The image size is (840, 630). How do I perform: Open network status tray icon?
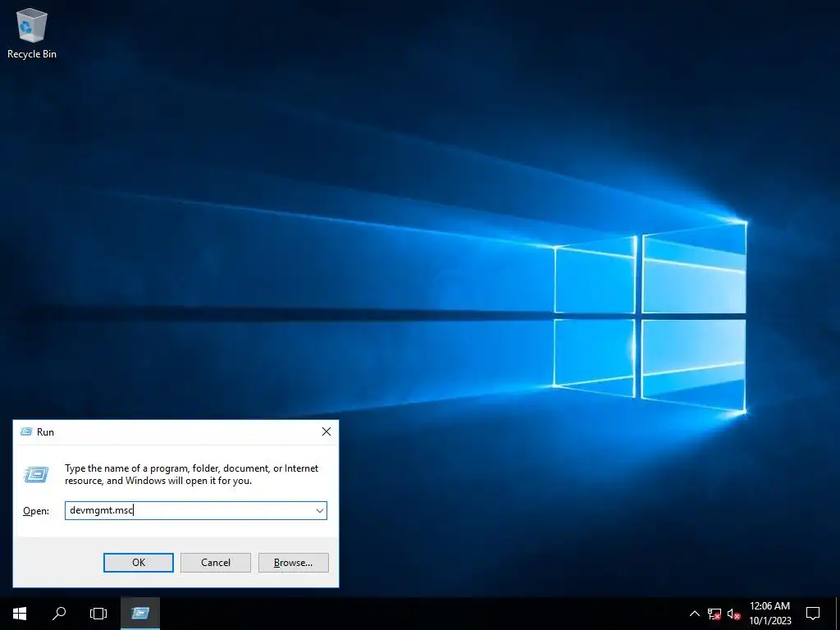pos(714,614)
